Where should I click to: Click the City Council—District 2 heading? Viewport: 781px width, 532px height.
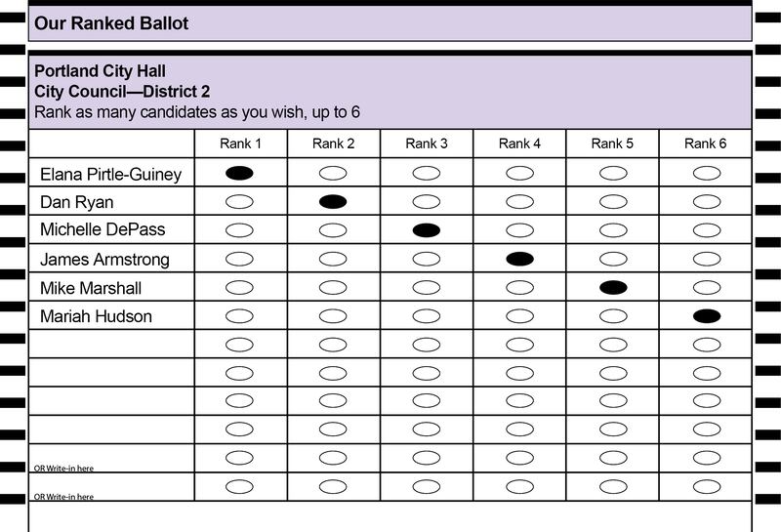pos(122,92)
